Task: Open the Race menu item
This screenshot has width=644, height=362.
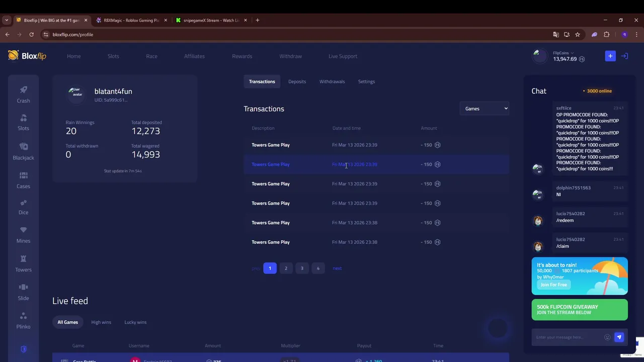Action: [x=151, y=56]
